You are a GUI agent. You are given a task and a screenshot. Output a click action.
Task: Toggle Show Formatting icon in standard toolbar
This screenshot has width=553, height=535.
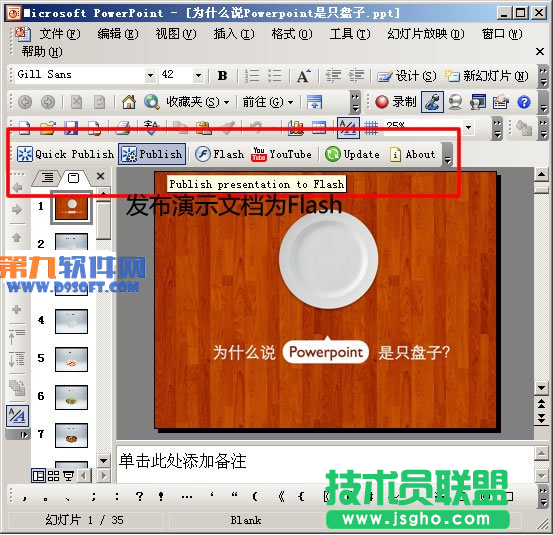coord(348,128)
